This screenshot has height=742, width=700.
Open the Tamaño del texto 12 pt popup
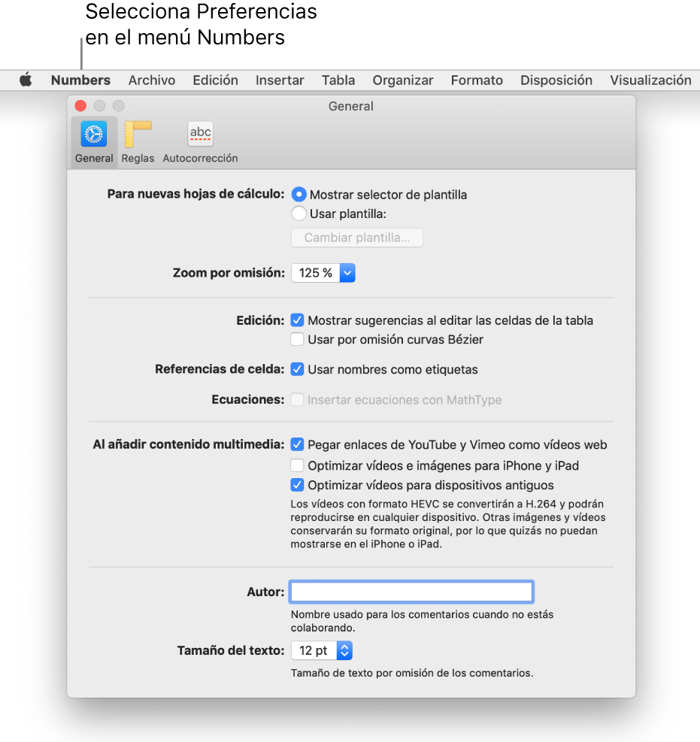(x=322, y=651)
